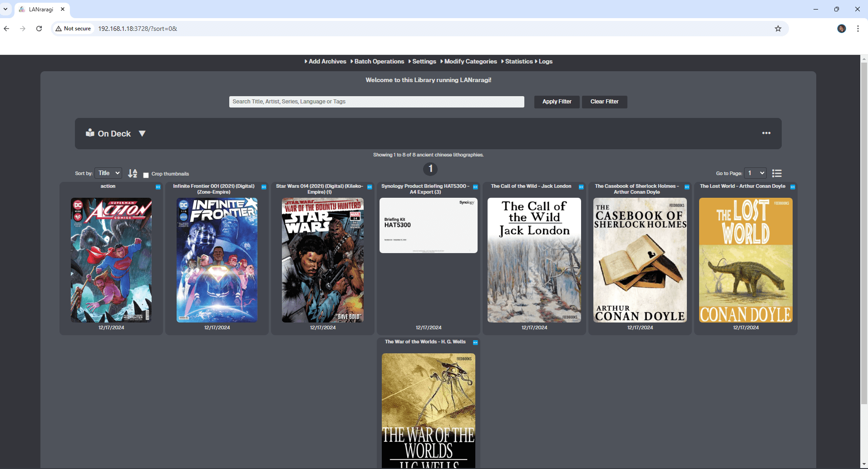Click the blue tag icon on War of the Worlds archive
This screenshot has height=469, width=868.
tap(475, 342)
